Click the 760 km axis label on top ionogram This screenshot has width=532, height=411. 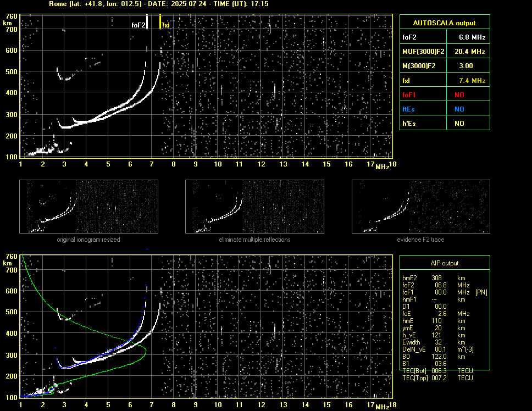[11, 16]
